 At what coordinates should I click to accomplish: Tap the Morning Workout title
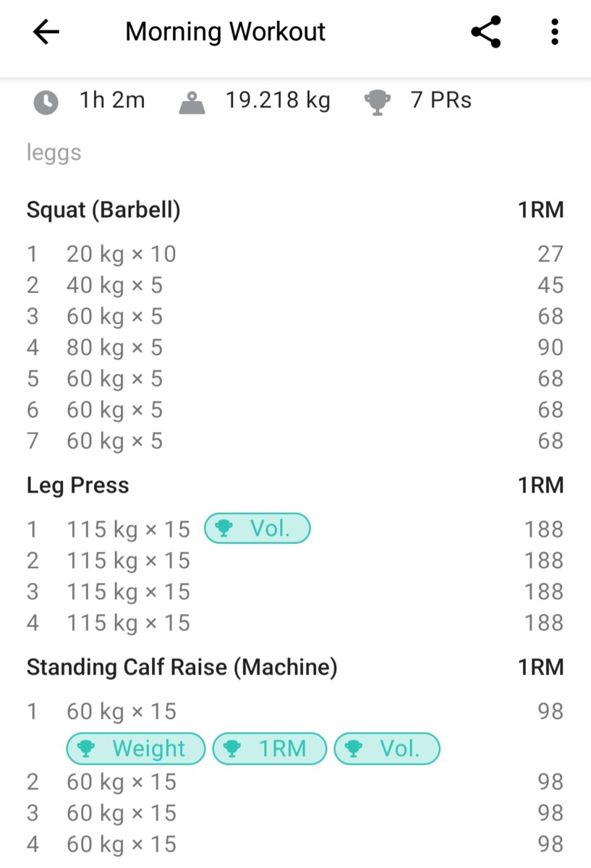[225, 32]
